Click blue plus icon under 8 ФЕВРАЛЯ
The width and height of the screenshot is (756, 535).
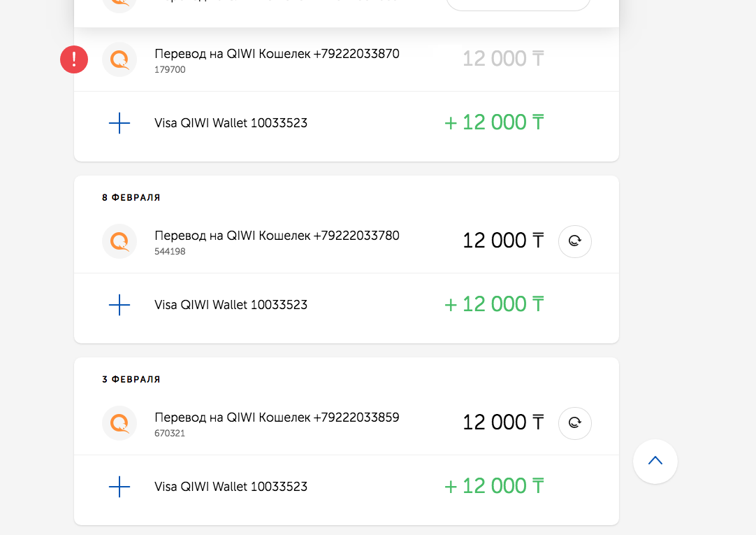119,305
